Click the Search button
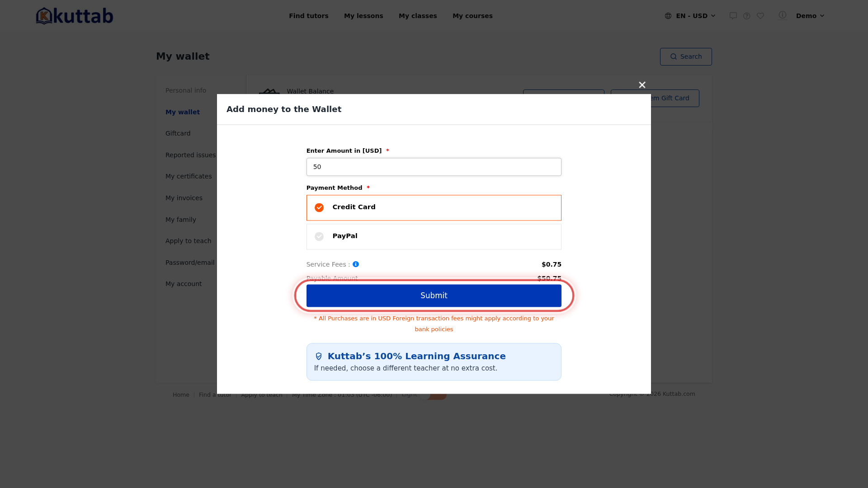 click(686, 56)
